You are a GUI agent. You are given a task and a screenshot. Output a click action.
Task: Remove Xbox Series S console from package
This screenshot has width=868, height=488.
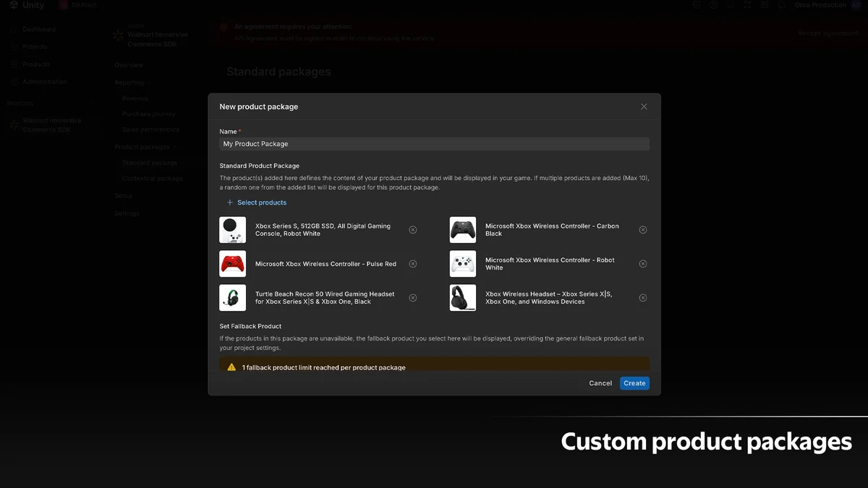click(x=412, y=230)
